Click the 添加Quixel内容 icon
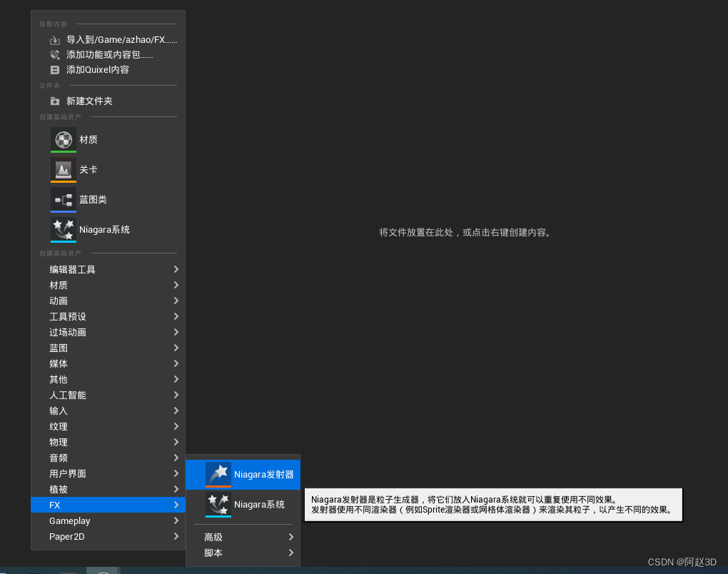This screenshot has width=728, height=574. (55, 70)
